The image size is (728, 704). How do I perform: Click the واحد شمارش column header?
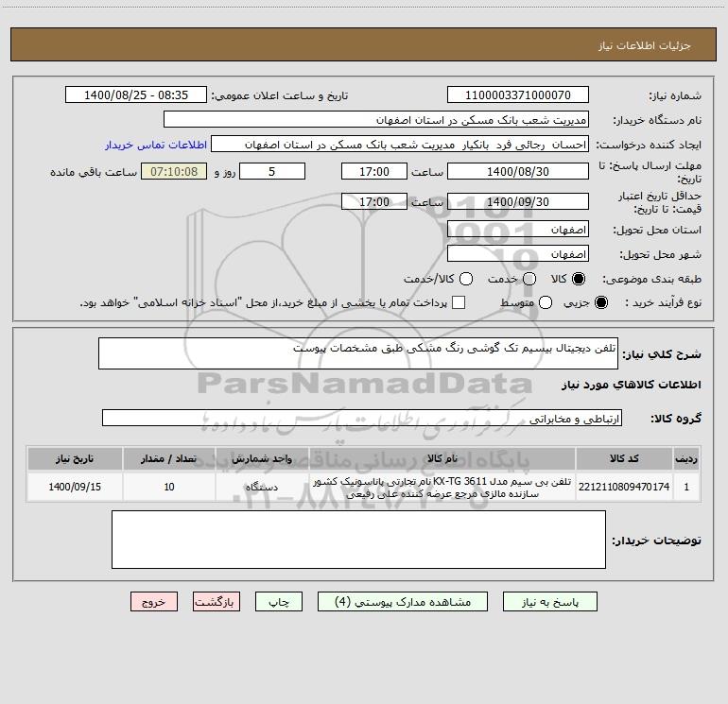click(x=262, y=458)
